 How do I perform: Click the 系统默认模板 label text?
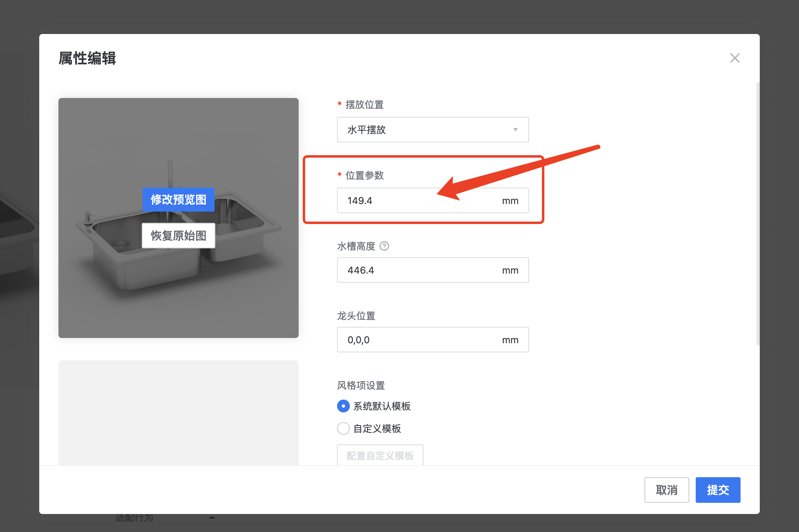click(382, 406)
